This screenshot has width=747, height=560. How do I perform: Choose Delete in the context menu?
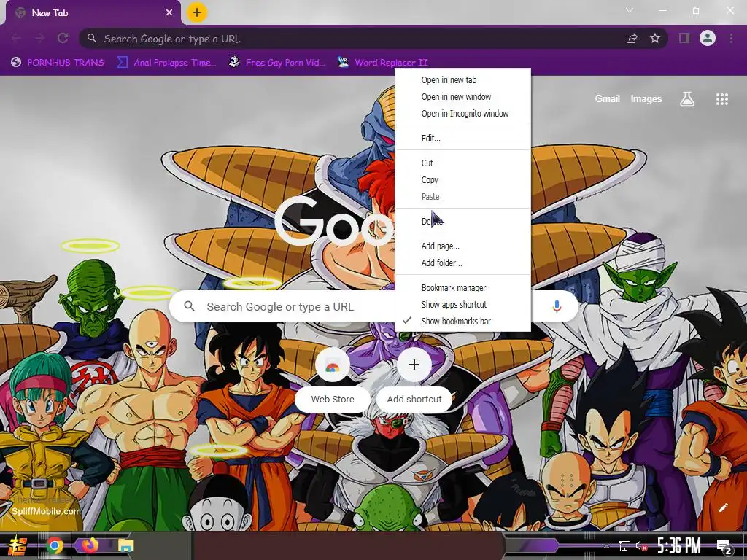pos(462,221)
